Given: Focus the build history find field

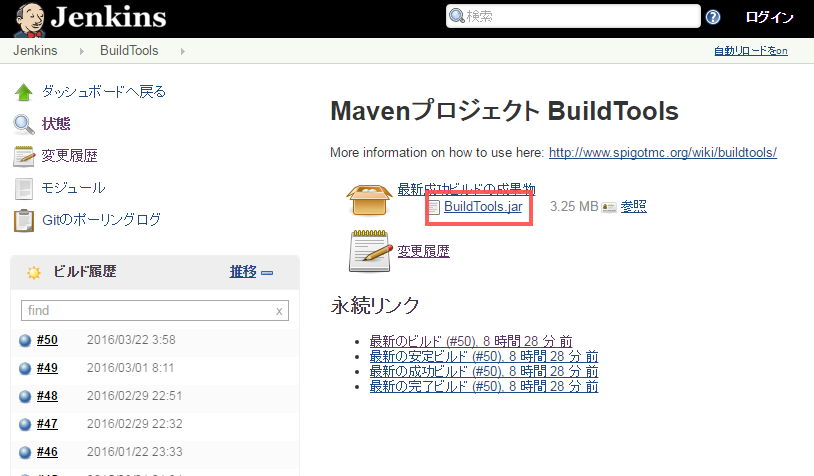Looking at the screenshot, I should pos(155,310).
